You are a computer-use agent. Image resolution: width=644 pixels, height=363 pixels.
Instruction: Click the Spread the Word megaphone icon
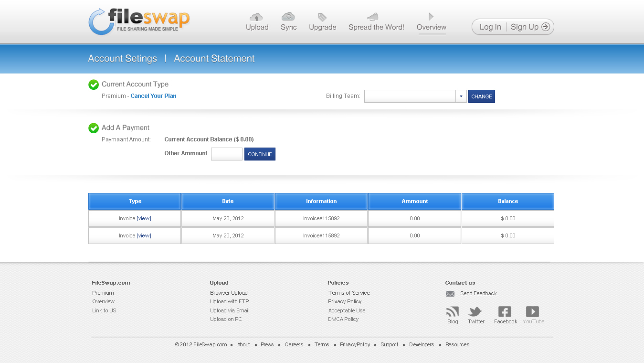tap(372, 17)
